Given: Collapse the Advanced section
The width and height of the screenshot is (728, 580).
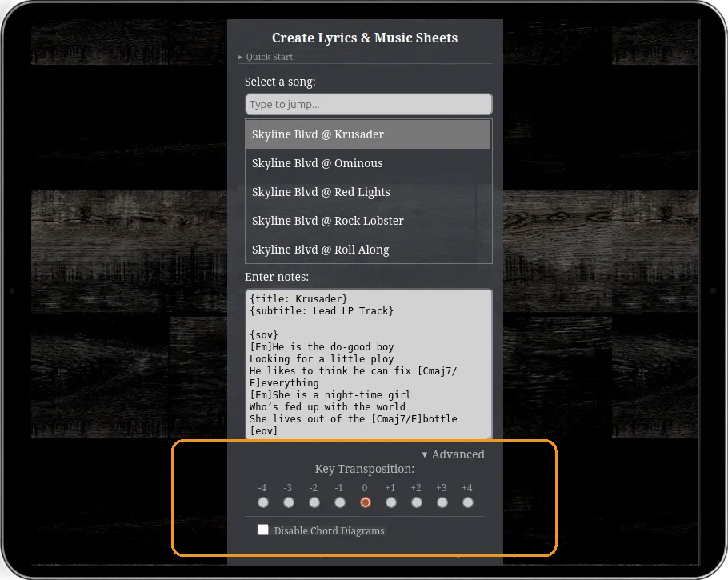Looking at the screenshot, I should (453, 454).
